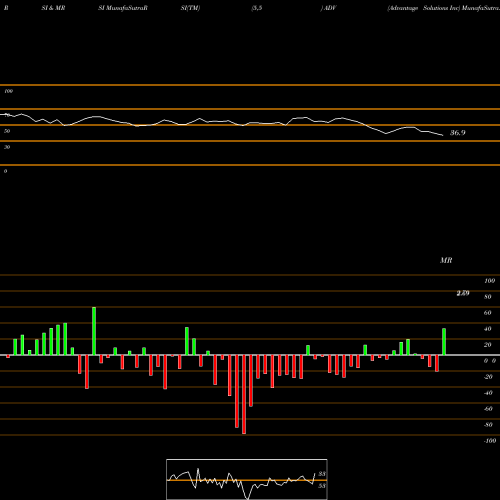Click the MR label above the histogram
500x500 pixels.
pos(446,260)
